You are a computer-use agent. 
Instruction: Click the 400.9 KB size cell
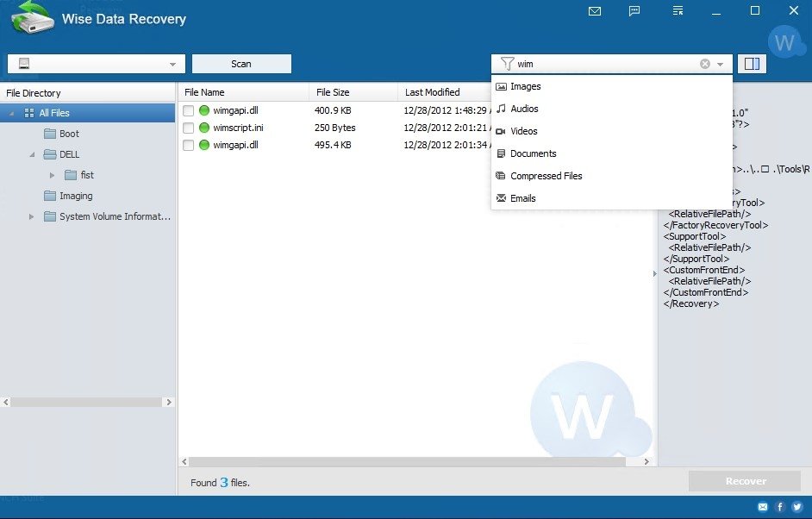tap(333, 110)
